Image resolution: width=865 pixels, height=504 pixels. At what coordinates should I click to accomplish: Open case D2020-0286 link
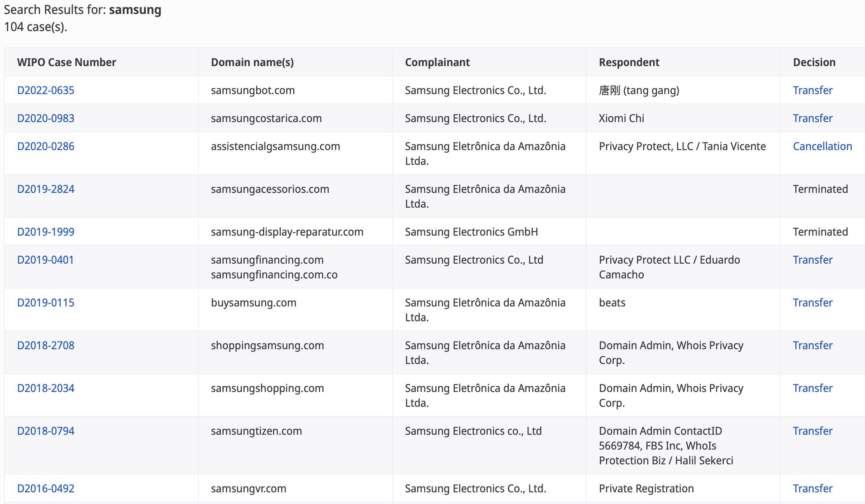click(46, 146)
